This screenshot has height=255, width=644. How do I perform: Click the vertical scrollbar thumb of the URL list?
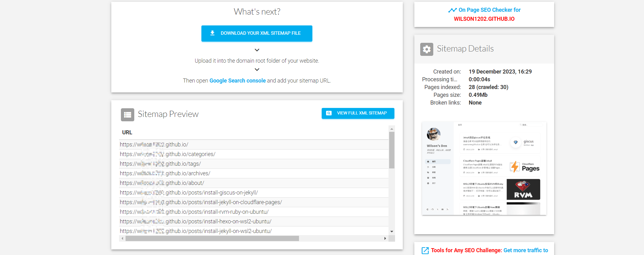[x=392, y=150]
